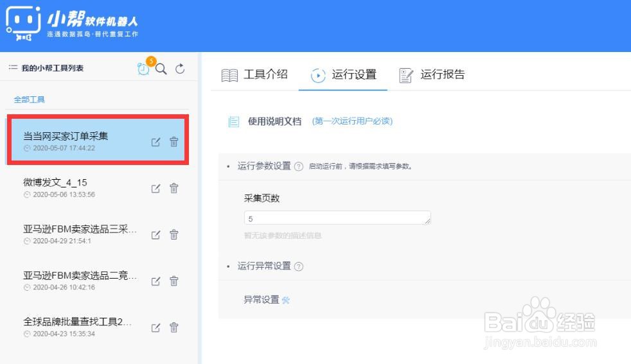Open the search magnifier in tool list

(x=161, y=69)
